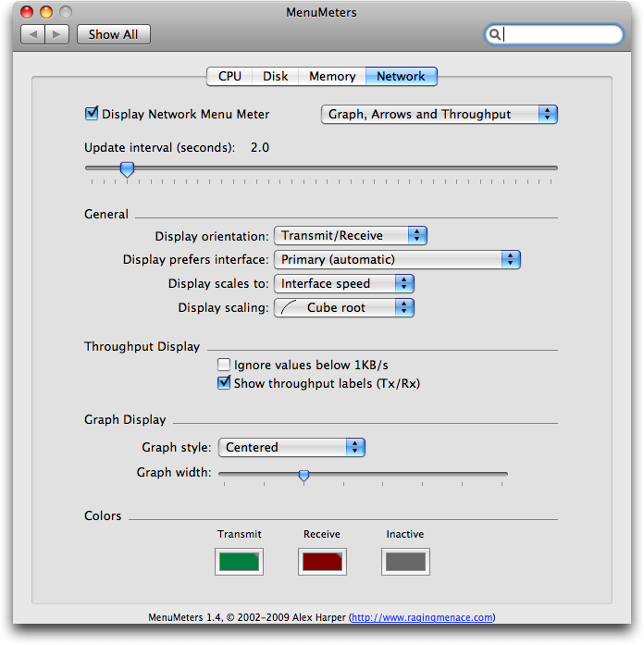Click the Show All button
The width and height of the screenshot is (644, 645).
coord(113,34)
